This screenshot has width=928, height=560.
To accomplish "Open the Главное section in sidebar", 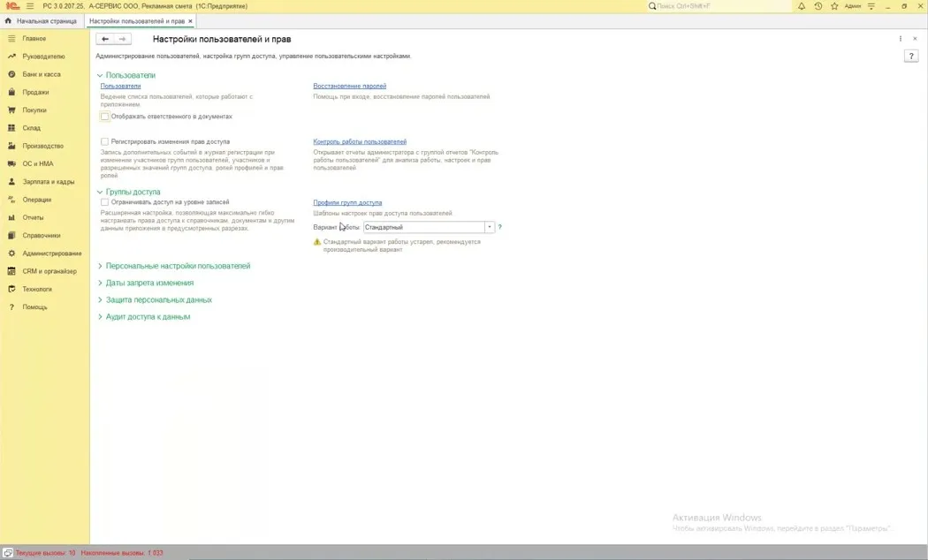I will pos(34,39).
